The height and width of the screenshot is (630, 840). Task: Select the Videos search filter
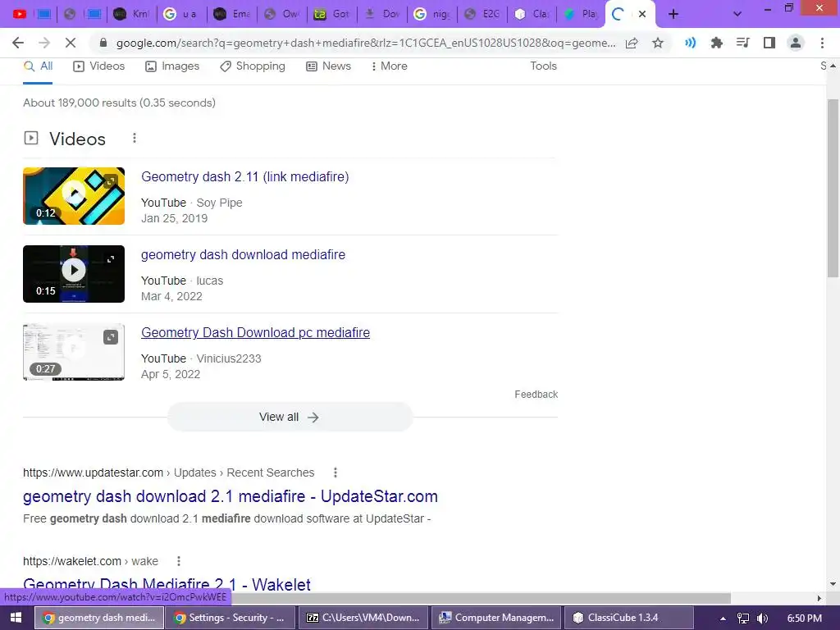click(99, 66)
